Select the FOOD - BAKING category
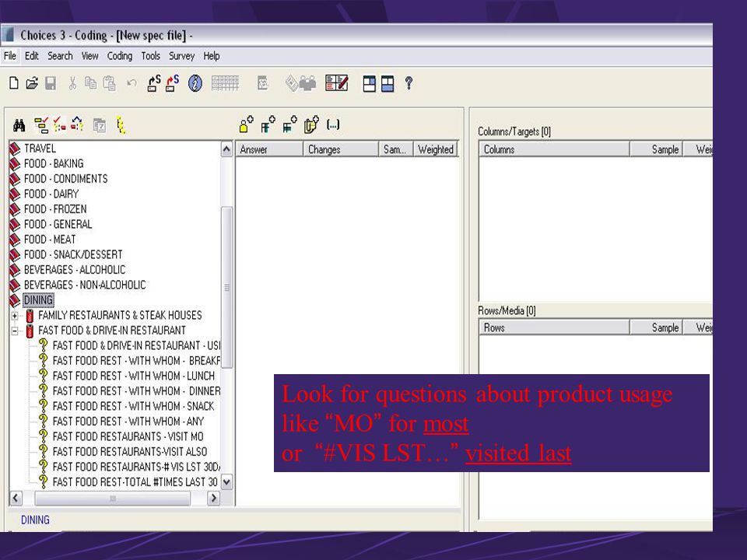This screenshot has width=747, height=560. tap(54, 164)
